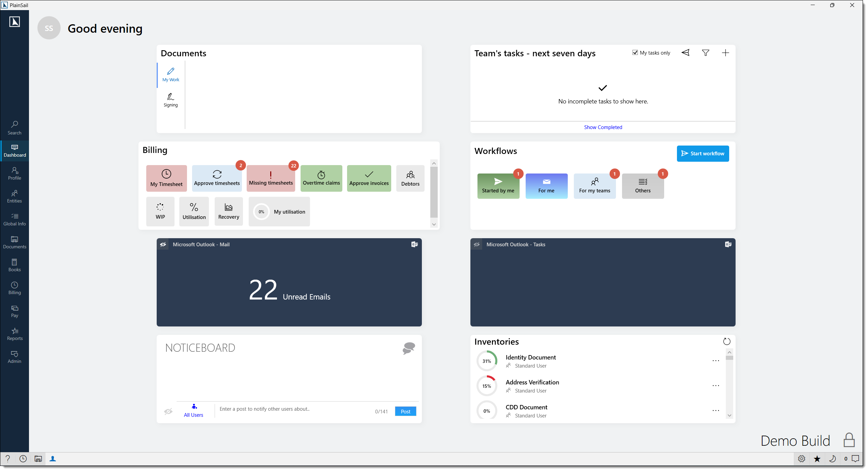Open settings from the bottom status bar
The height and width of the screenshot is (471, 868).
(x=802, y=459)
